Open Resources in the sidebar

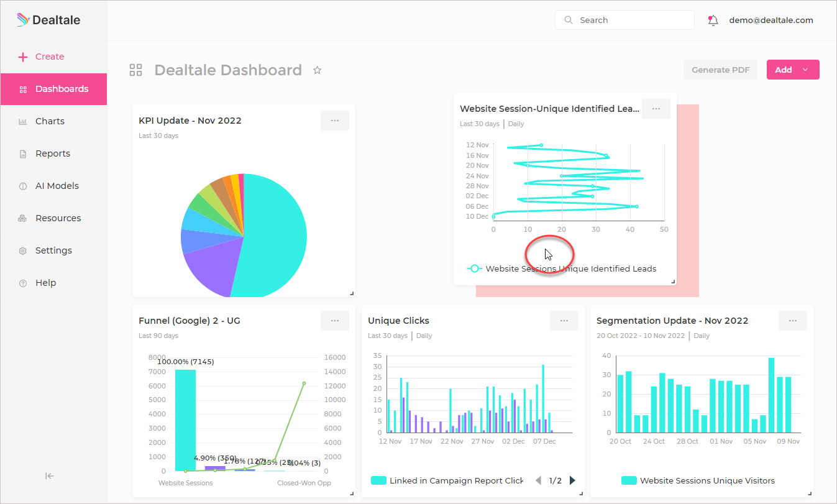(53, 218)
